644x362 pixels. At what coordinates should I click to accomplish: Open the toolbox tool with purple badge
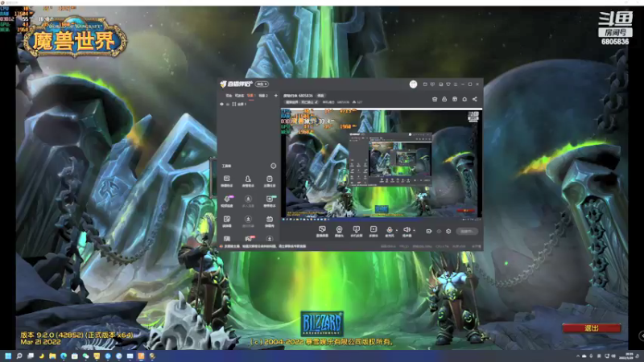[227, 200]
